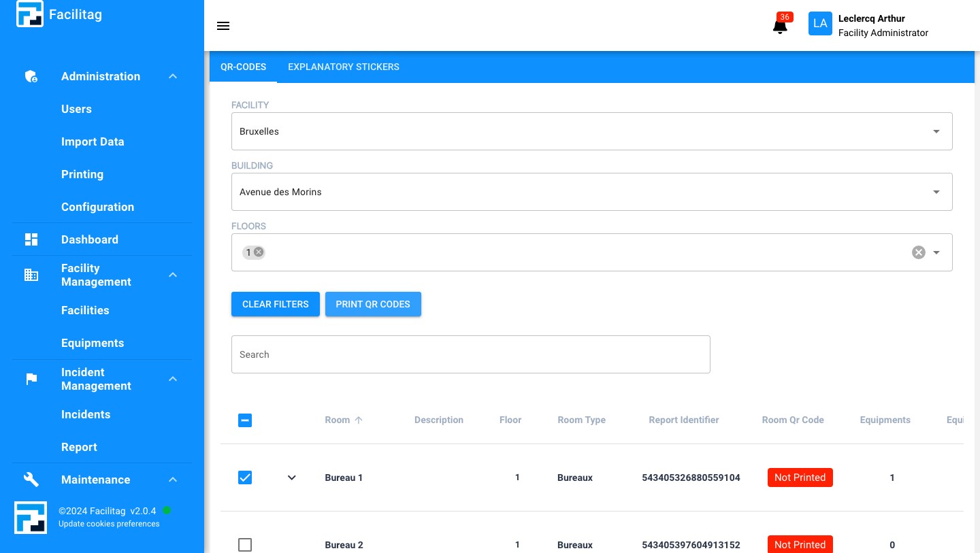This screenshot has height=553, width=980.
Task: Clear all selected floors with the X icon
Action: pos(919,252)
